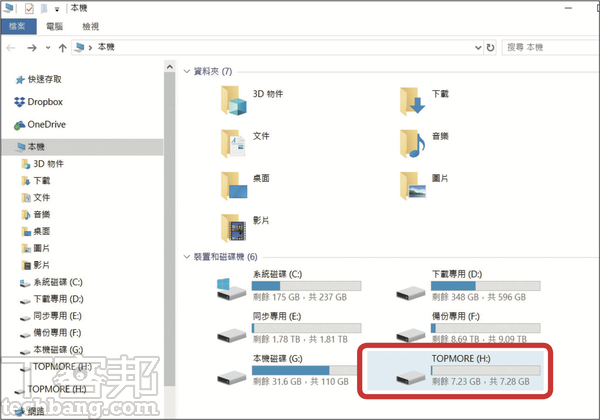Select 下載 in the navigation tree
This screenshot has height=420, width=600.
click(x=36, y=181)
